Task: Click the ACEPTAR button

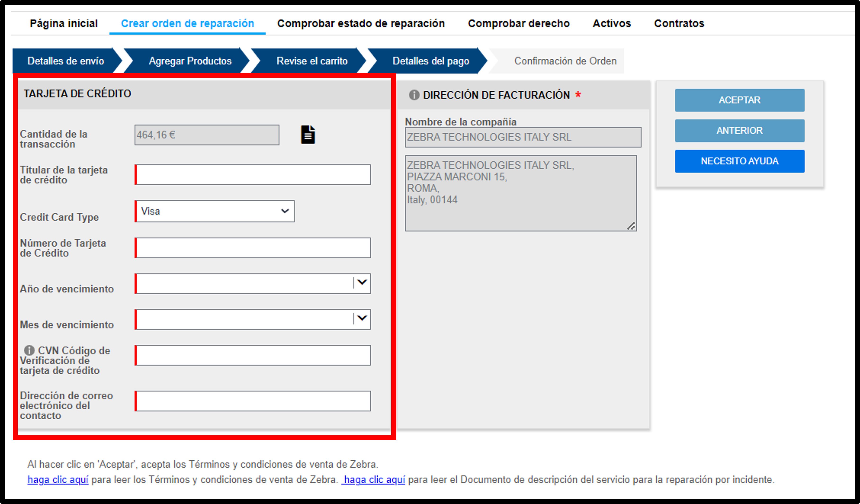Action: (x=739, y=100)
